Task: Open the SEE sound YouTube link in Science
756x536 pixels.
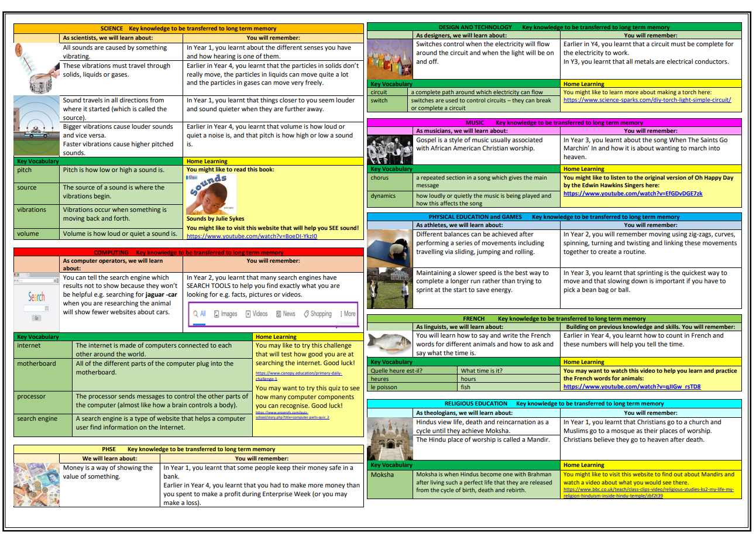Action: (x=252, y=236)
